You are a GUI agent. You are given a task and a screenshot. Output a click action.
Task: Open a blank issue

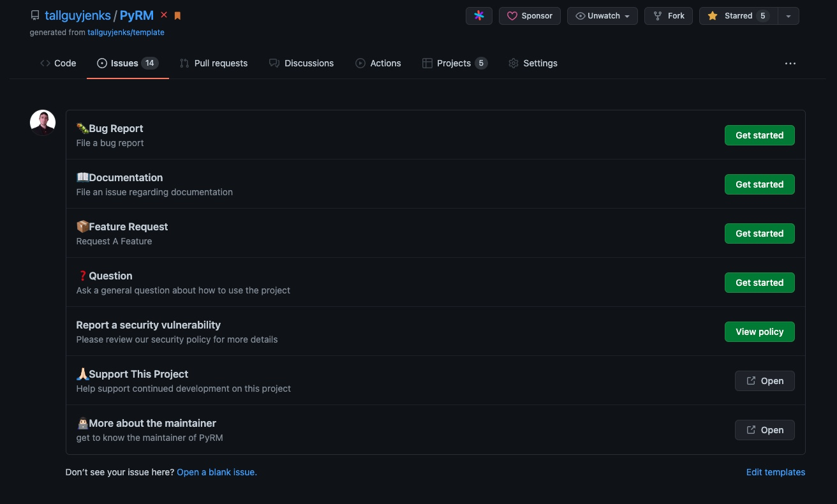(x=216, y=472)
